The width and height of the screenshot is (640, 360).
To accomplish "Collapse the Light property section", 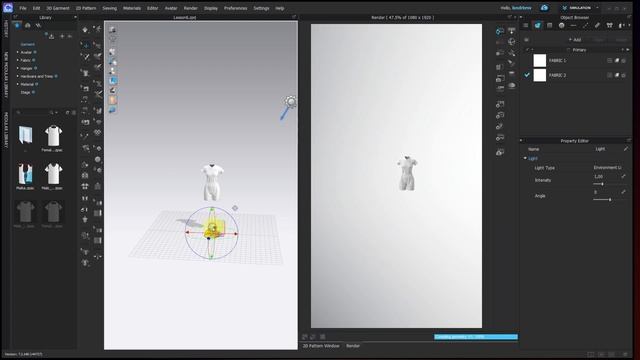I will click(525, 158).
